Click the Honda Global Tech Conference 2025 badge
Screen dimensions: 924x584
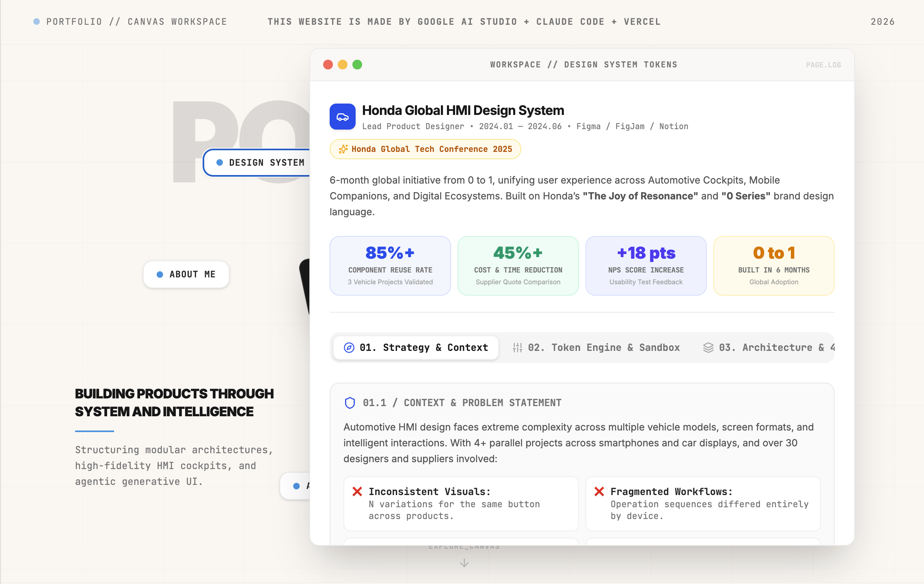[425, 149]
